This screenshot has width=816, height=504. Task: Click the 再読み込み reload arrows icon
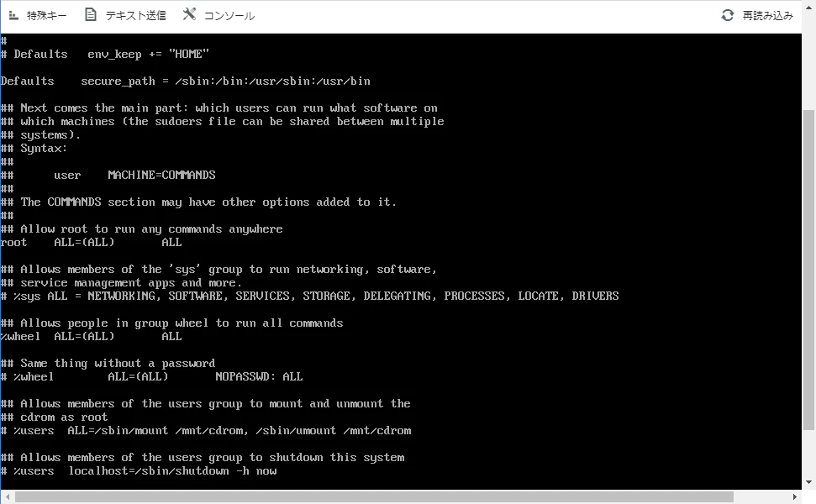pos(728,16)
